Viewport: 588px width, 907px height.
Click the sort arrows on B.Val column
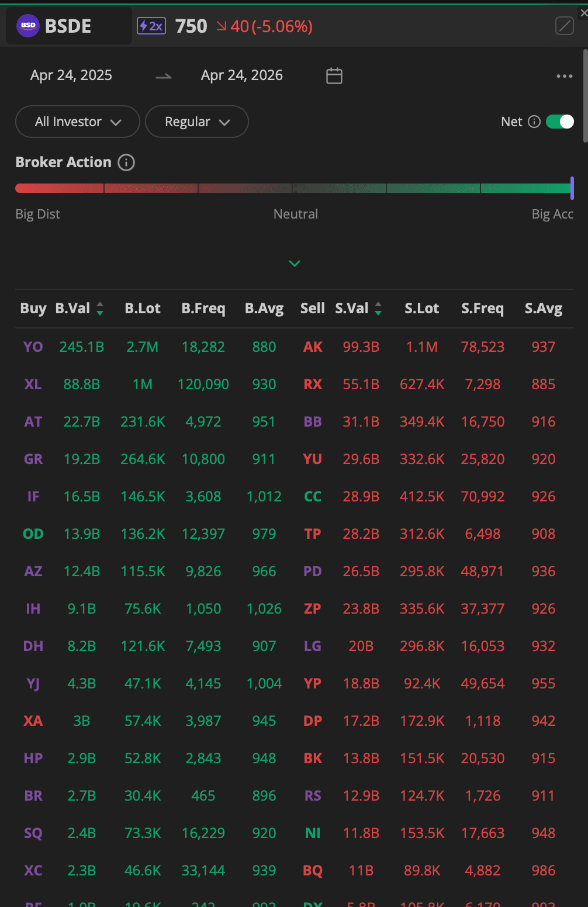point(101,309)
